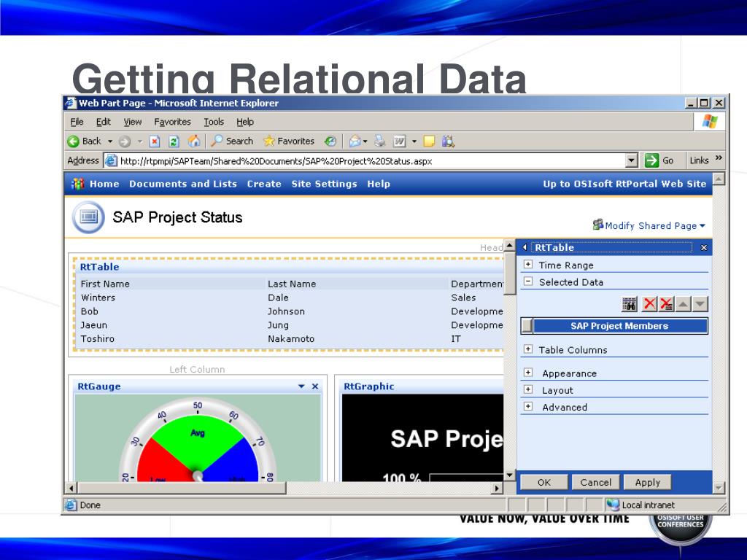
Task: Click the SAP Project Status page icon
Action: pos(88,217)
